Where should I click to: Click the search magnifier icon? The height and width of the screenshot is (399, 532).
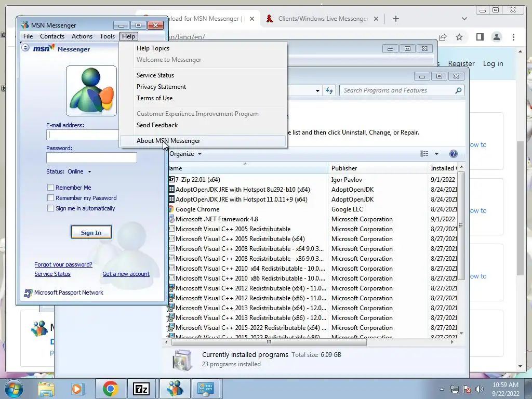458,90
